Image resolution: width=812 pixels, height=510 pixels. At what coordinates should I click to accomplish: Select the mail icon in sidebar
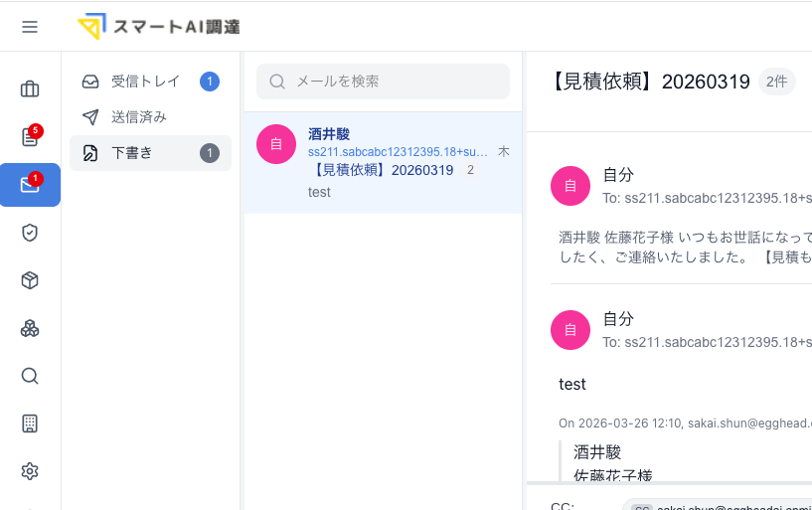pyautogui.click(x=30, y=185)
